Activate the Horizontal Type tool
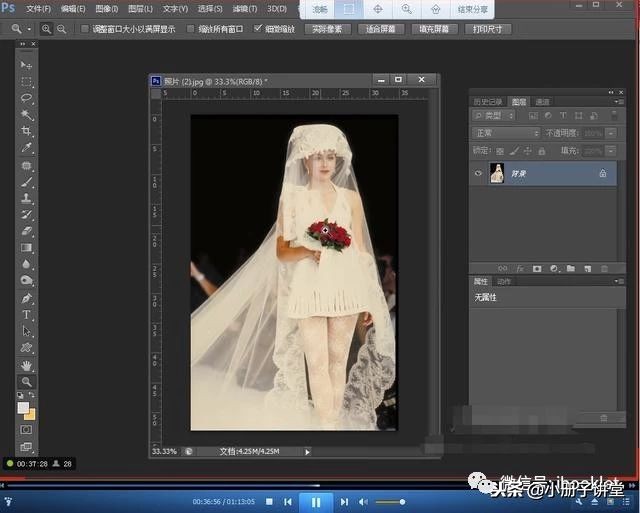The image size is (640, 513). pos(27,315)
